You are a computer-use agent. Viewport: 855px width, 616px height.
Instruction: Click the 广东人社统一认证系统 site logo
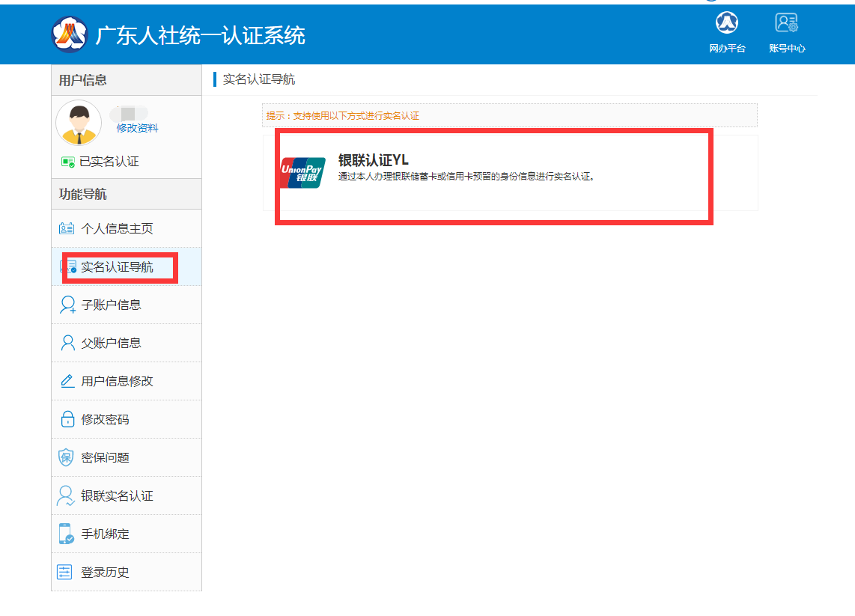tap(70, 34)
